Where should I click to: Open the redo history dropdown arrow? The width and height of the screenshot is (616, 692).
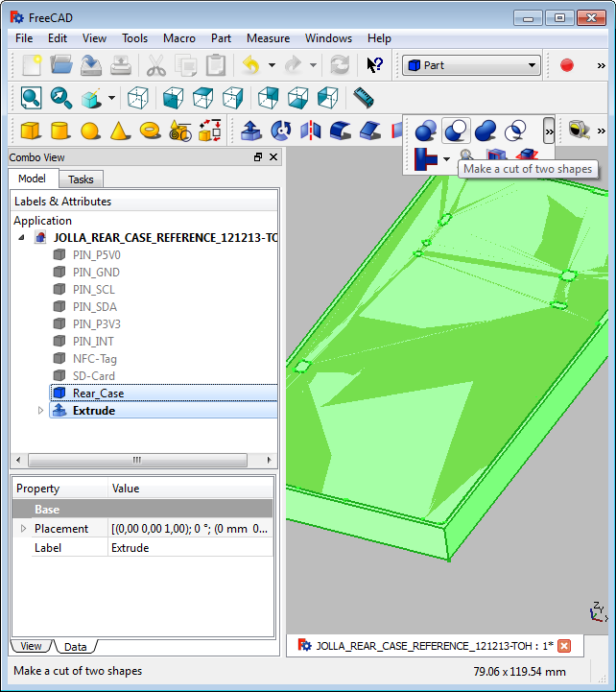pyautogui.click(x=313, y=65)
